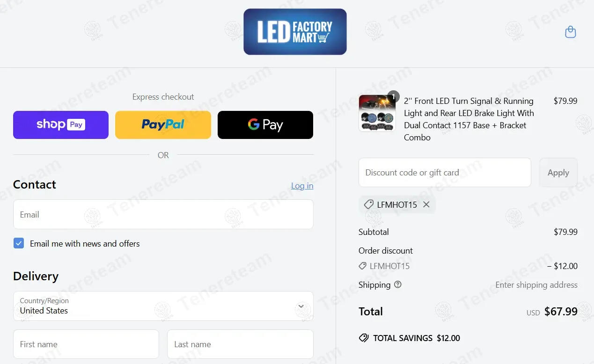
Task: Open the United States country selector
Action: (163, 306)
